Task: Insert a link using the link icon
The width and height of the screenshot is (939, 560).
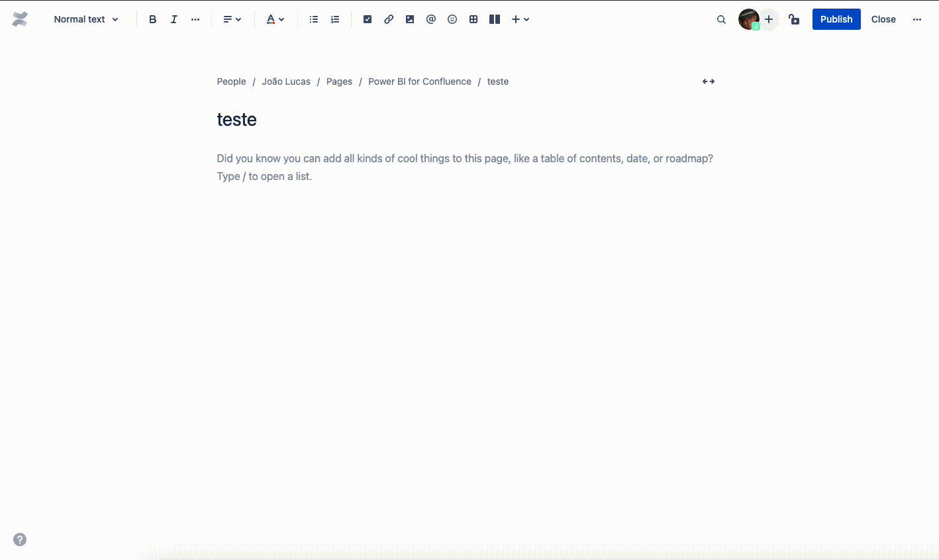Action: point(389,19)
